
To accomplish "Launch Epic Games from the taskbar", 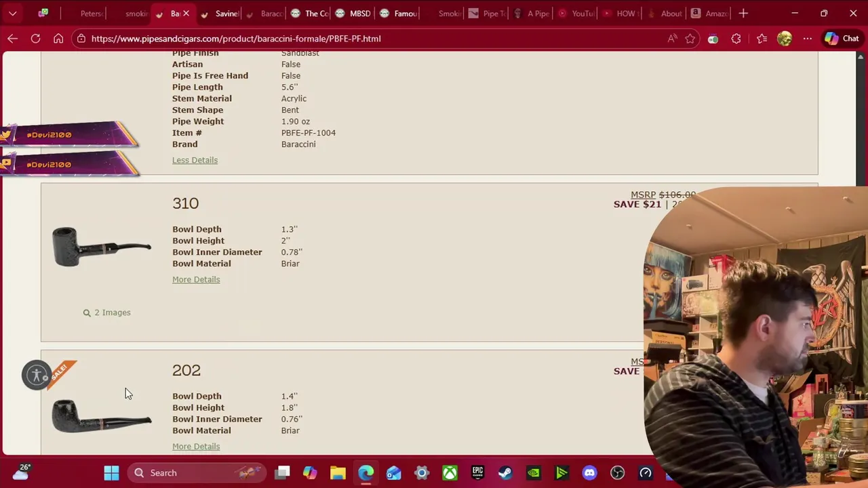I will pos(477,472).
